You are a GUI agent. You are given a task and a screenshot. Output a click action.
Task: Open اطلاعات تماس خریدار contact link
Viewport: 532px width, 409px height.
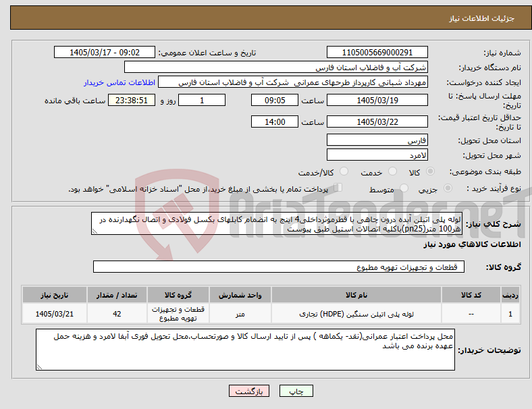point(119,82)
